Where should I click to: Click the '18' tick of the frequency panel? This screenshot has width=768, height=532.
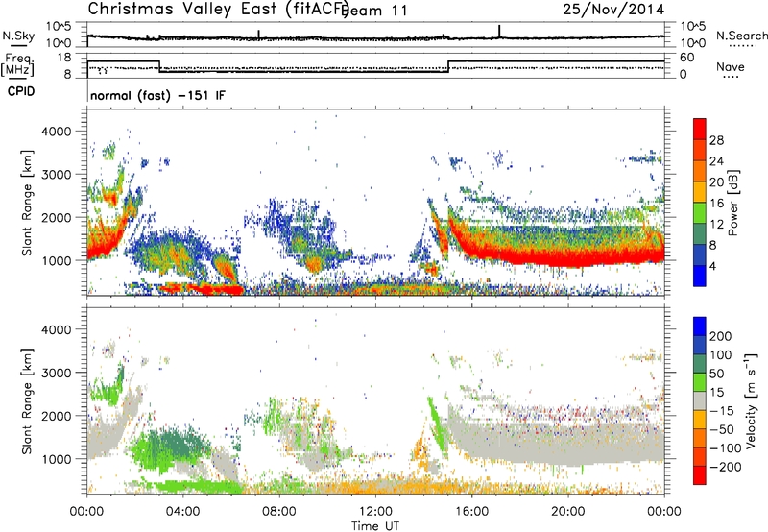click(x=64, y=58)
